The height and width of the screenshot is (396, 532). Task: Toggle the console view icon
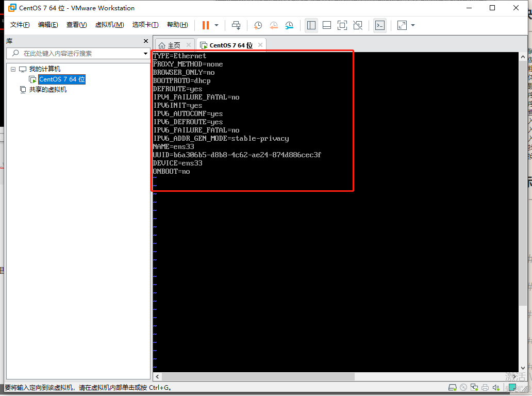pos(380,25)
